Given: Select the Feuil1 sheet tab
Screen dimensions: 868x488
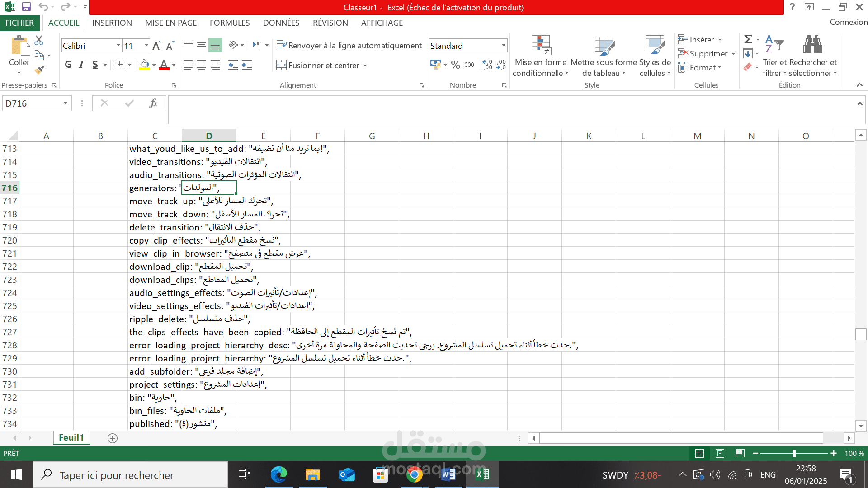Looking at the screenshot, I should tap(71, 437).
